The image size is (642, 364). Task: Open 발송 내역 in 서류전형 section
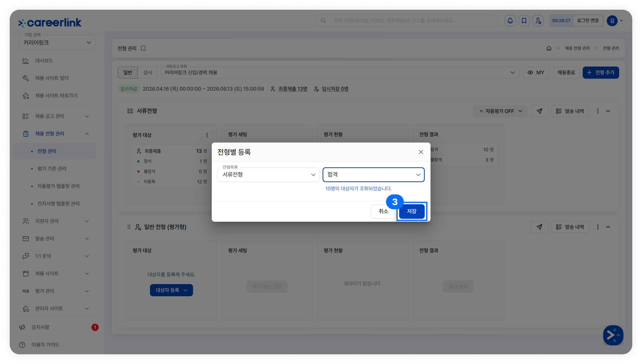(571, 111)
